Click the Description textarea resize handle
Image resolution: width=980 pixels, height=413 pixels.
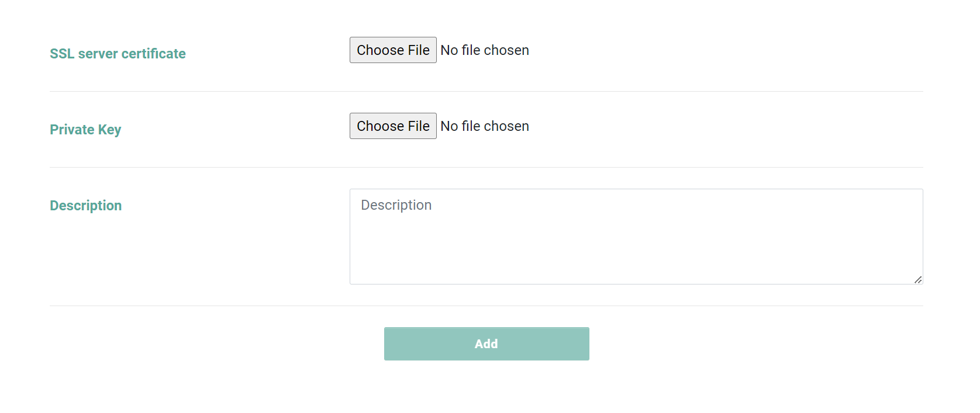click(918, 280)
